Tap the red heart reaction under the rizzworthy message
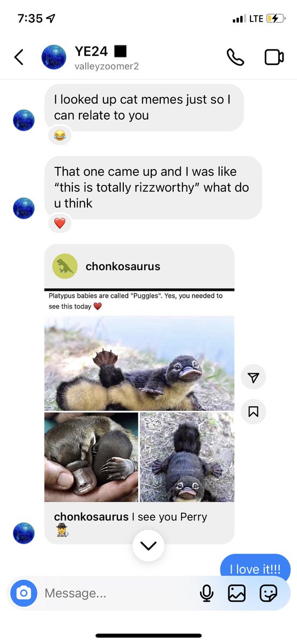This screenshot has width=297, height=644. pos(60,223)
